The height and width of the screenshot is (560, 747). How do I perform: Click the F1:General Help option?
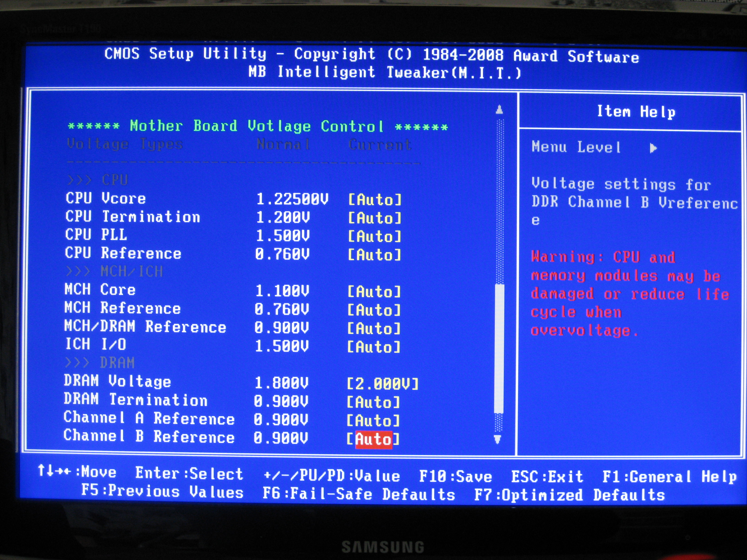click(669, 477)
